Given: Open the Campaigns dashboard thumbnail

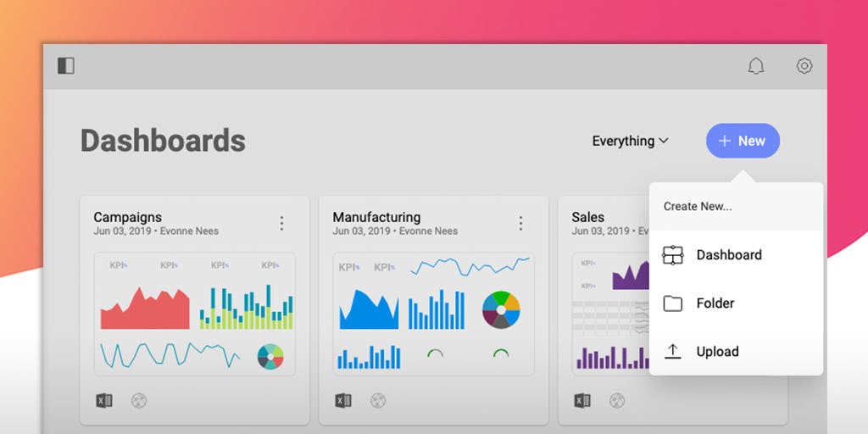Looking at the screenshot, I should (195, 314).
